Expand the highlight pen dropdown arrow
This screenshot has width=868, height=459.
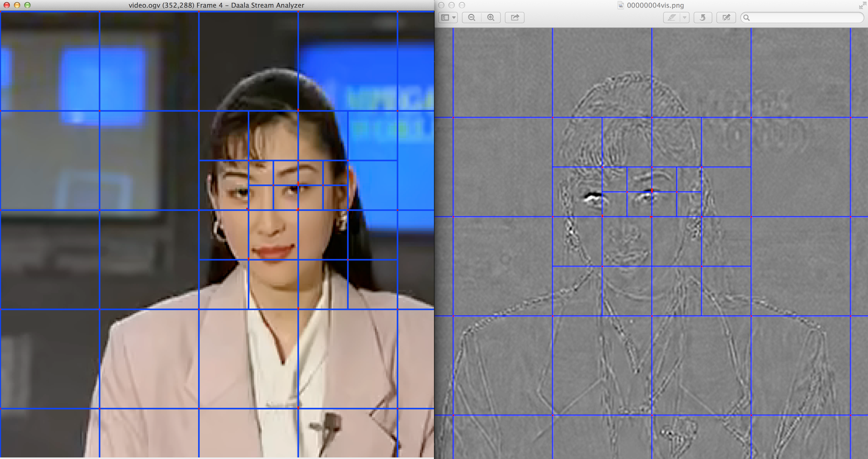(685, 18)
